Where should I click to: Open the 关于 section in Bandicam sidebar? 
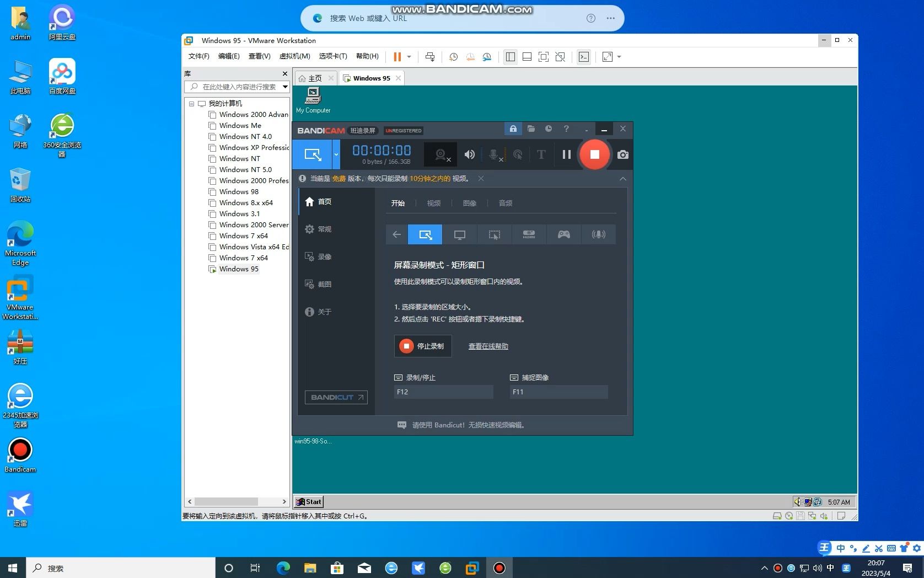[336, 312]
